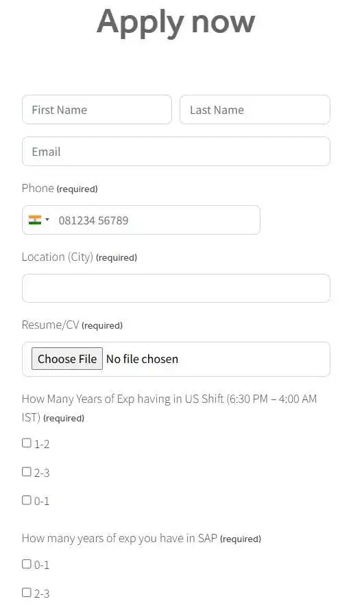This screenshot has height=608, width=364.
Task: Click the No file chosen text
Action: click(x=142, y=359)
